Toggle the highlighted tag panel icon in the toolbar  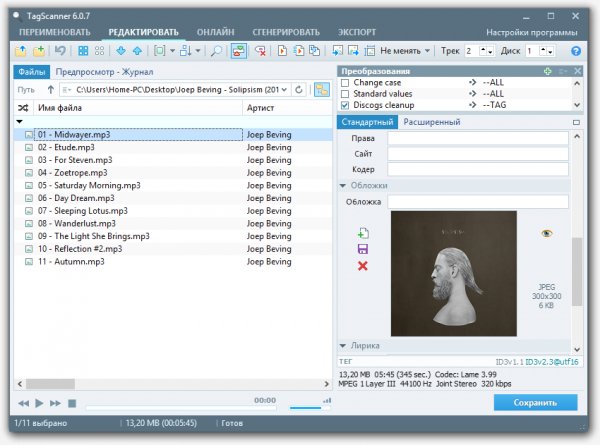(x=238, y=51)
